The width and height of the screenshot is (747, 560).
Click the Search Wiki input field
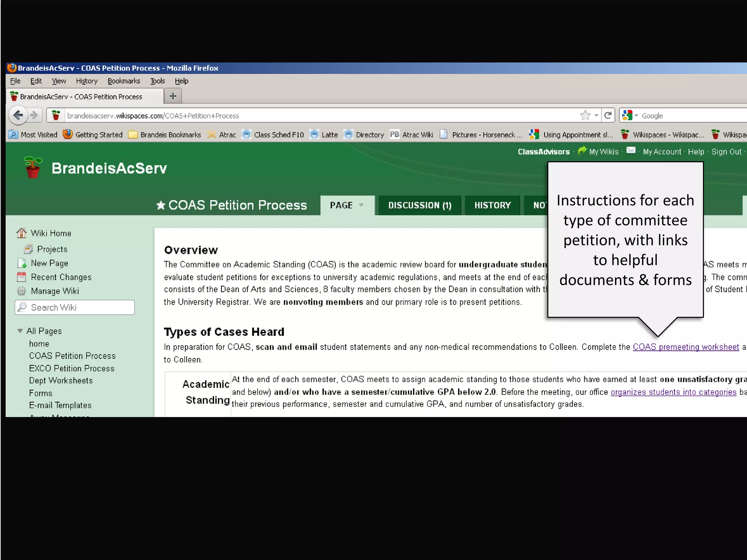pos(75,307)
